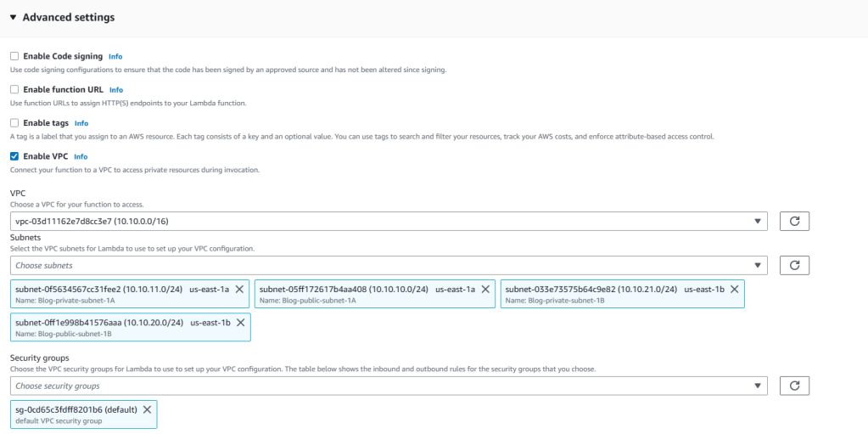This screenshot has height=434, width=868.
Task: Enable function URL checkbox
Action: click(14, 89)
